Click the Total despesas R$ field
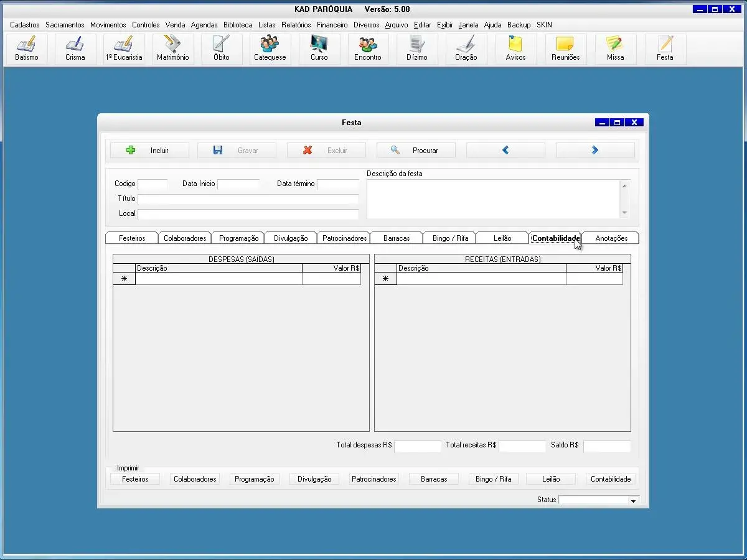Screen dimensions: 747x560 (418, 446)
